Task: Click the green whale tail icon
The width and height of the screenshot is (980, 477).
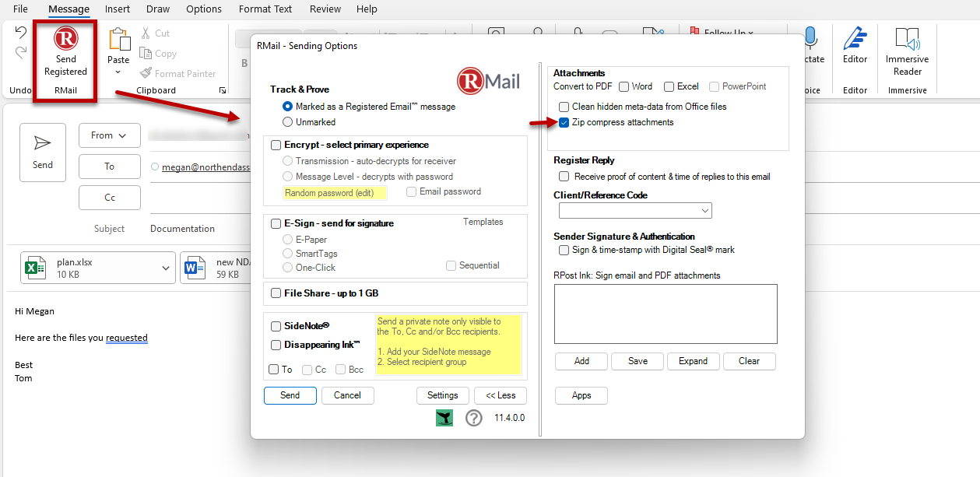Action: click(444, 418)
